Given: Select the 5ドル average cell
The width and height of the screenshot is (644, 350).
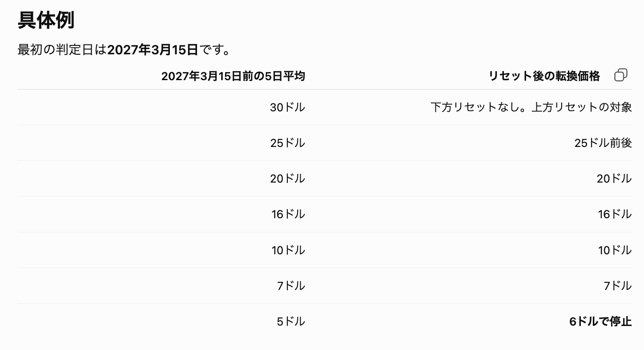Looking at the screenshot, I should [291, 322].
